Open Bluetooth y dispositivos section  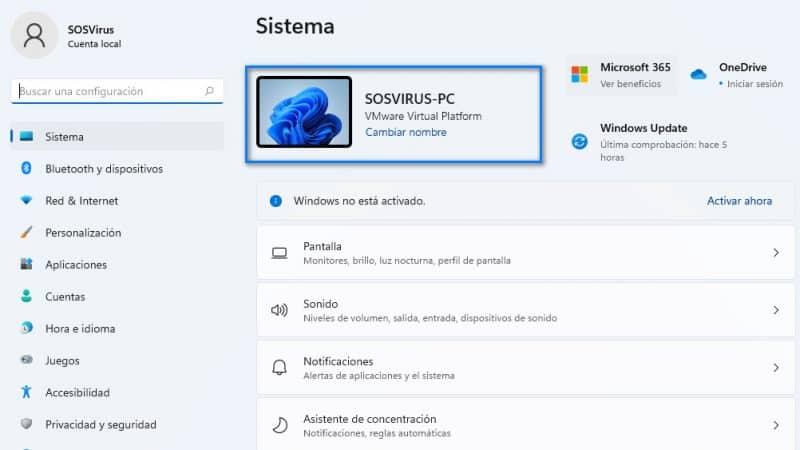(x=103, y=169)
